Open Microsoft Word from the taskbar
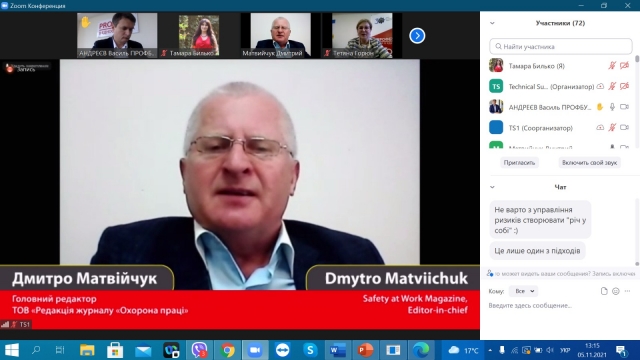 [338, 350]
